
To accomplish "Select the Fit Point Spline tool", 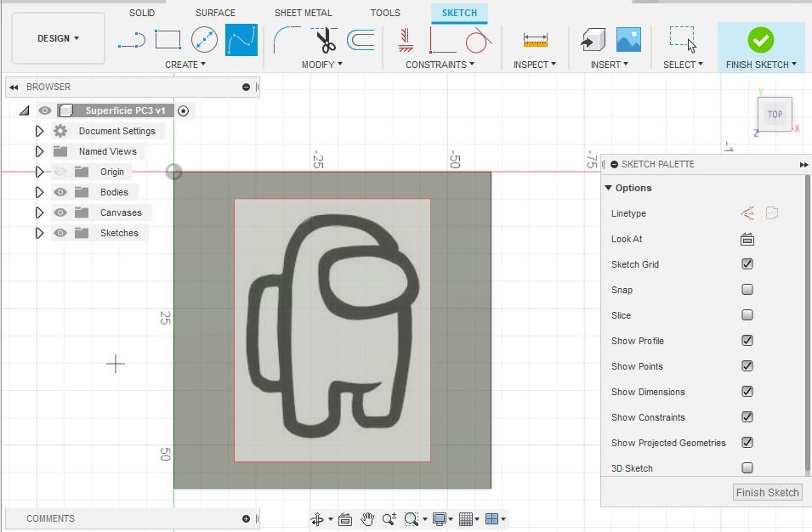I will [241, 40].
